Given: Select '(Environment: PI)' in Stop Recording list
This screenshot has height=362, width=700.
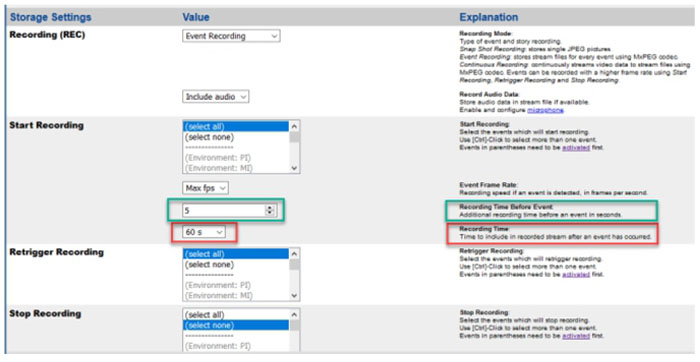Looking at the screenshot, I should click(236, 345).
